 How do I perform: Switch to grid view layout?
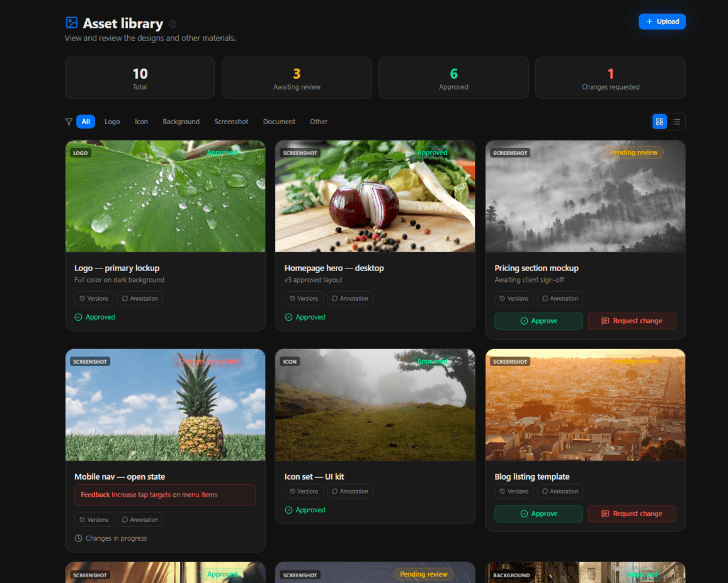click(659, 122)
